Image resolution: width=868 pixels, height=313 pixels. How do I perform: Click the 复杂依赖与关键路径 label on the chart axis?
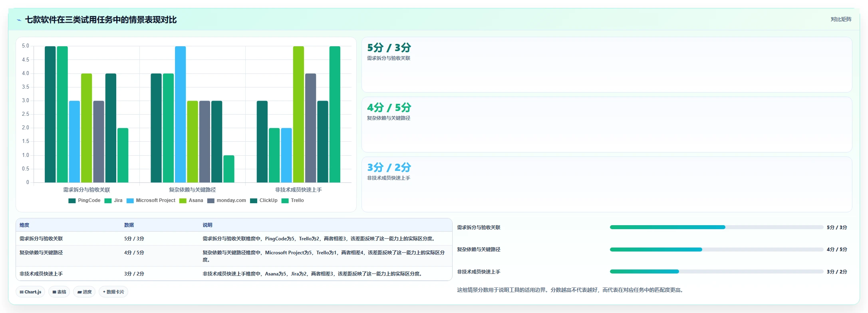pos(193,190)
